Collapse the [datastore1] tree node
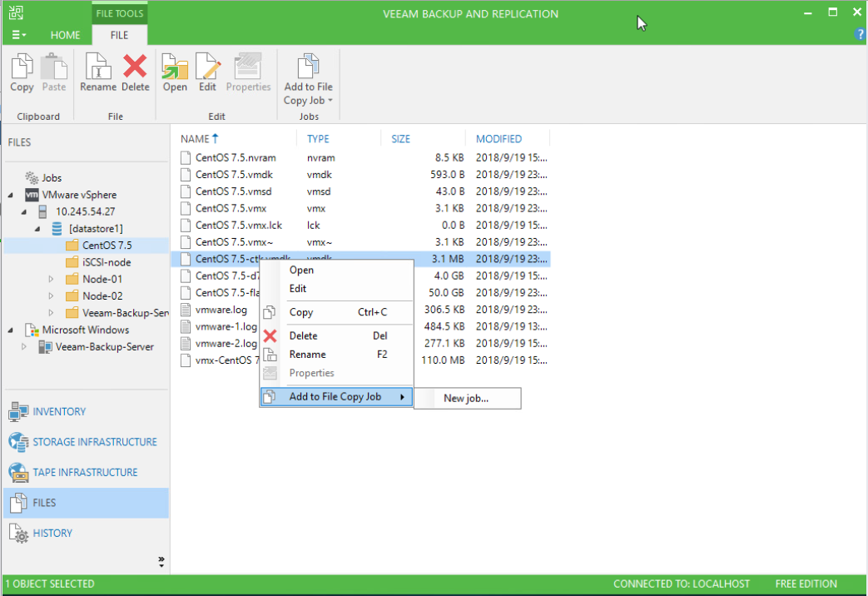Screen dimensions: 868x596 tap(37, 229)
